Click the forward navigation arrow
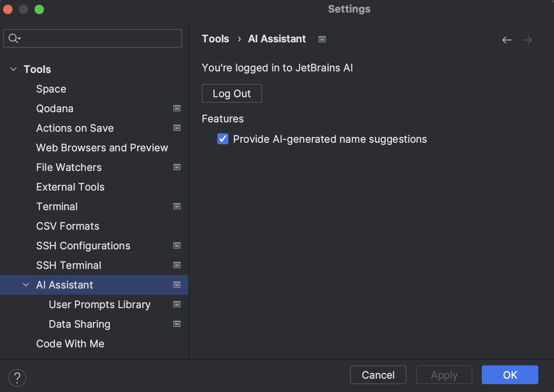The width and height of the screenshot is (554, 392). pos(527,40)
